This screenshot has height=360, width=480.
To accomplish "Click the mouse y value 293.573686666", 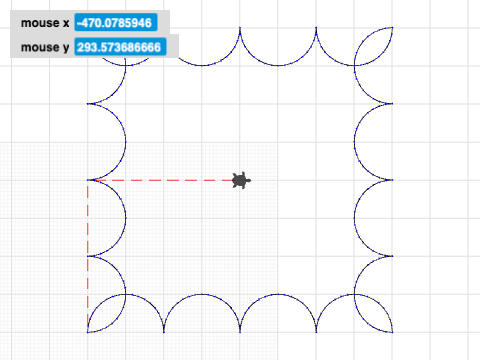I will pos(120,47).
